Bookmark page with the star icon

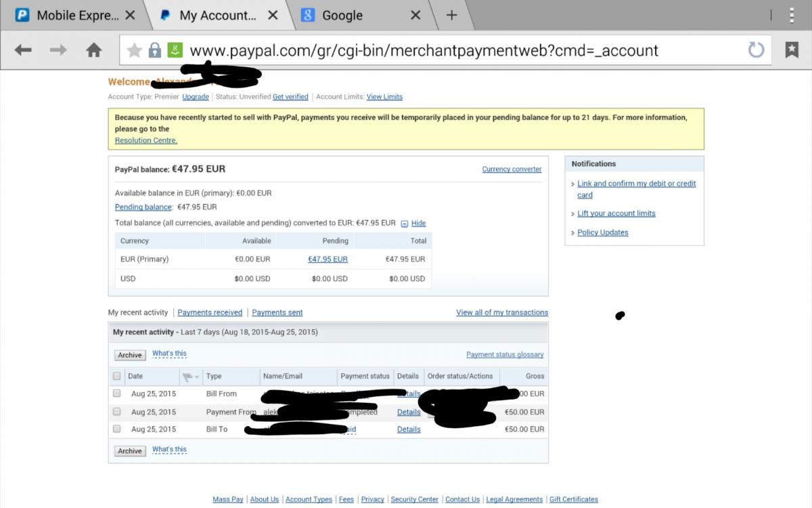coord(135,50)
